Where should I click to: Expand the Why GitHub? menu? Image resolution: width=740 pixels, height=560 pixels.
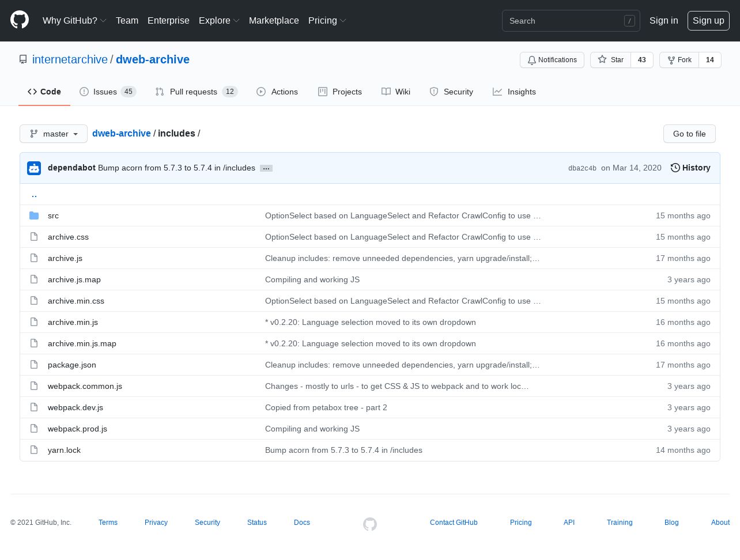pos(74,20)
